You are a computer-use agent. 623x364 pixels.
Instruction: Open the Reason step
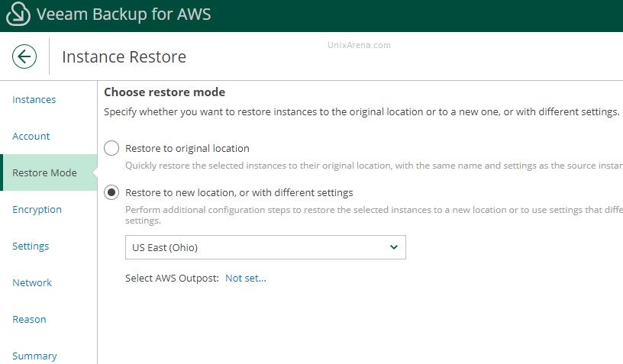[30, 319]
